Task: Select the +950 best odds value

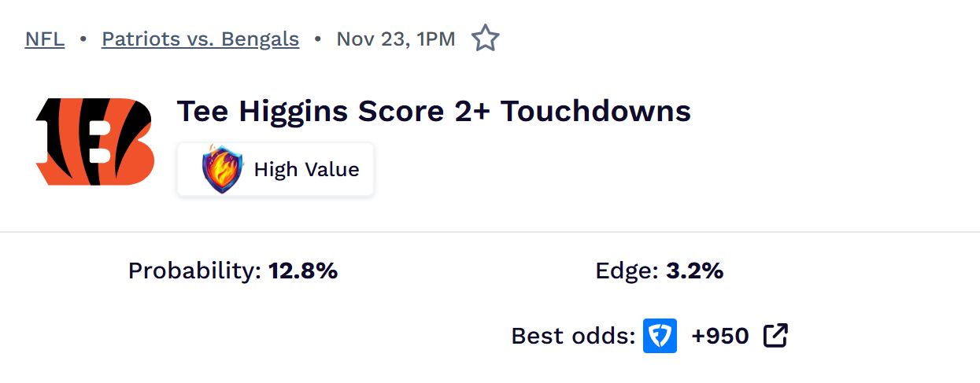Action: pyautogui.click(x=720, y=336)
